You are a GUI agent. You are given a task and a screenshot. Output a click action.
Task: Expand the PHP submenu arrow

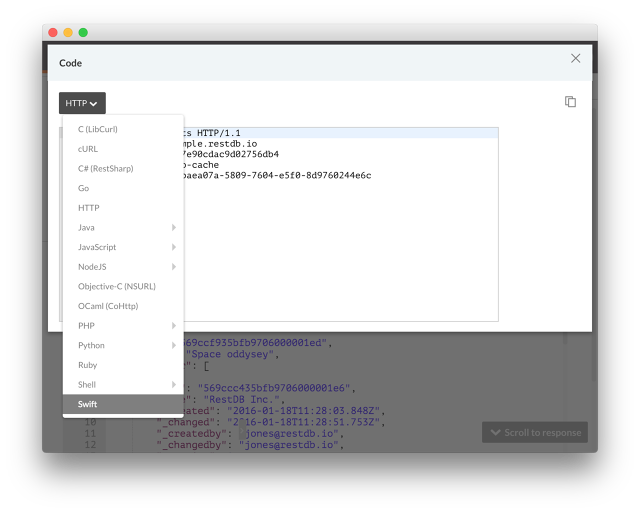coord(174,326)
